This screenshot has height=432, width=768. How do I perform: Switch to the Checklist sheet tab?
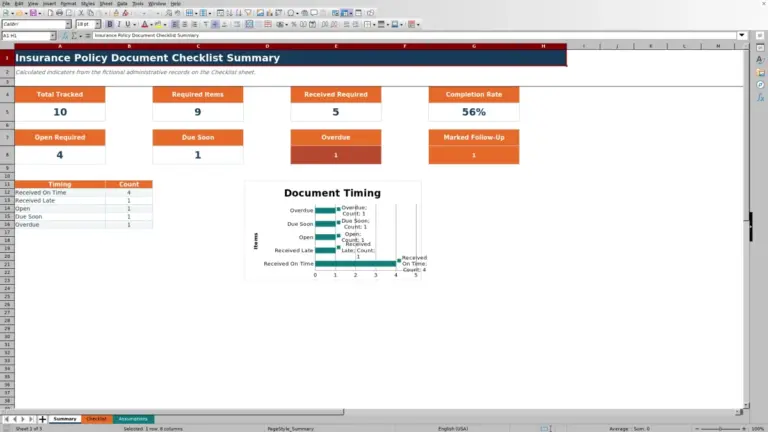click(x=96, y=419)
